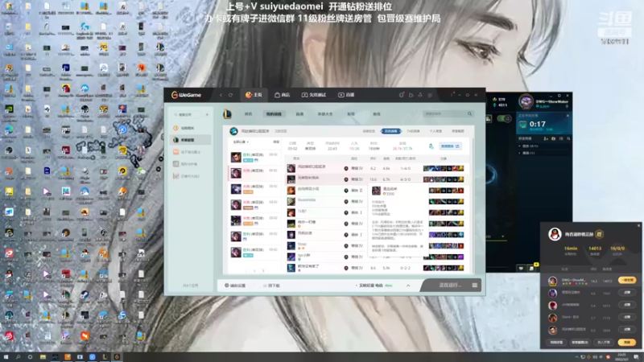This screenshot has height=362, width=644.
Task: Select 地下城与勇士 in the WeGame sidebar
Action: coord(191,152)
